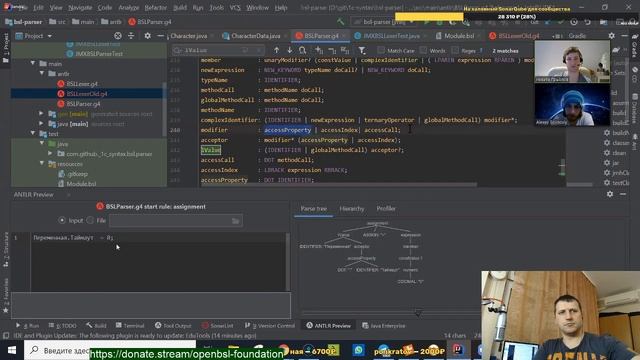Open TODO tool window
This screenshot has width=640, height=360.
pos(62,325)
